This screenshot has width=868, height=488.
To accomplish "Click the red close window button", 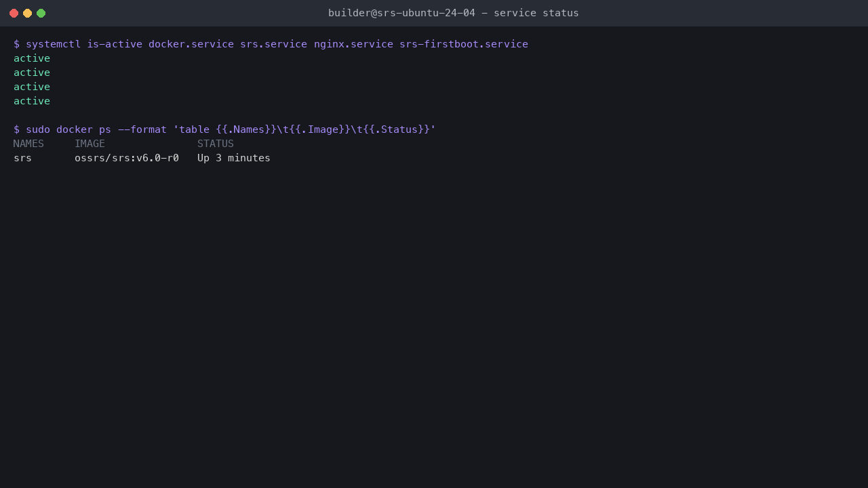I will 14,13.
